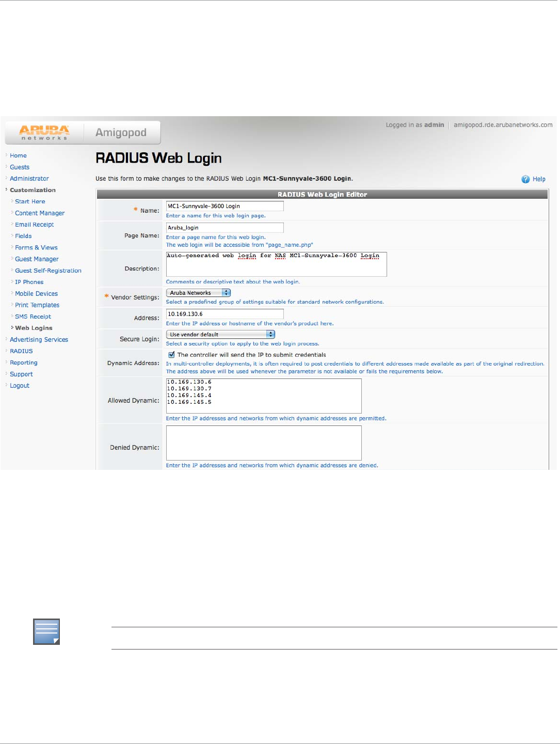Click the amigopod.rde.arubanetworks.com header text

click(x=503, y=125)
